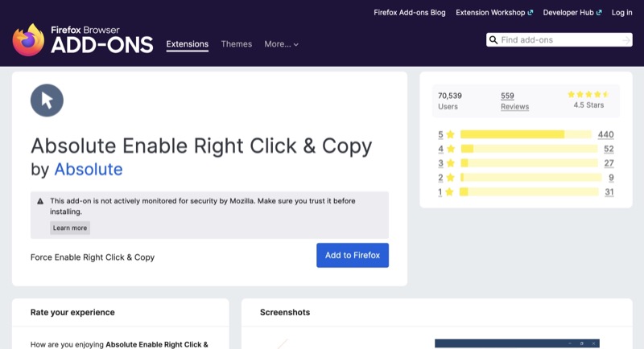Click the 4-star rating bar
This screenshot has height=349, width=644.
[x=529, y=149]
